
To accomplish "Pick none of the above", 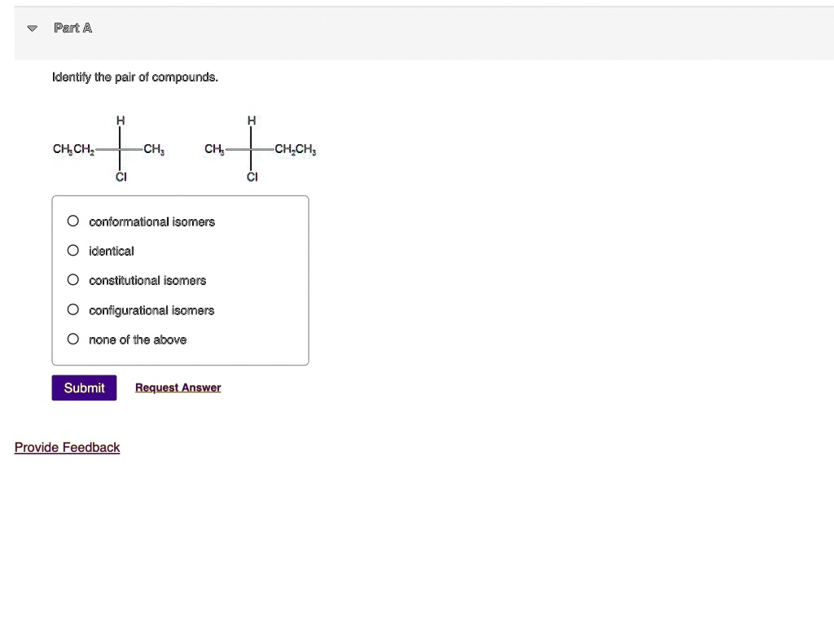I will coord(72,339).
